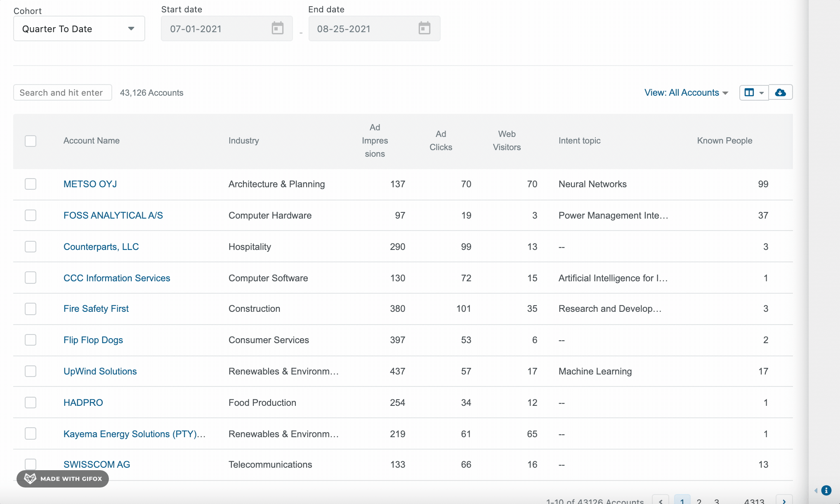Go to previous page arrow
Screen dimensions: 840x504
pyautogui.click(x=661, y=500)
